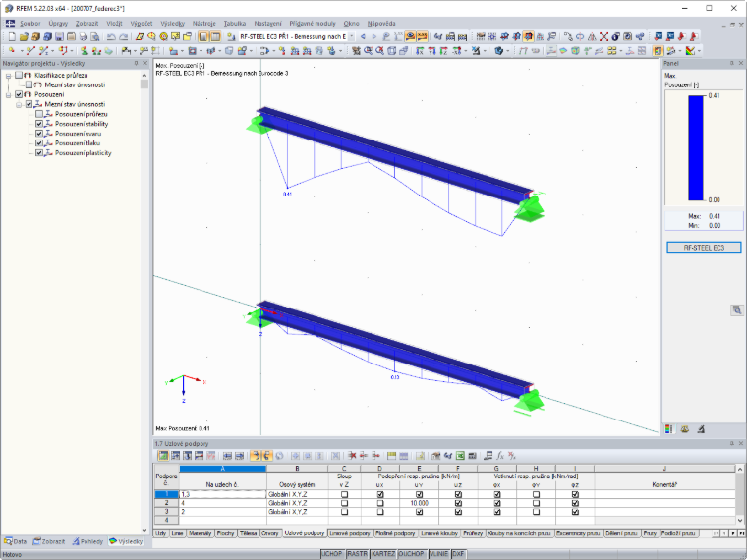
Task: Toggle Posouzení stability checkbox
Action: (x=39, y=124)
